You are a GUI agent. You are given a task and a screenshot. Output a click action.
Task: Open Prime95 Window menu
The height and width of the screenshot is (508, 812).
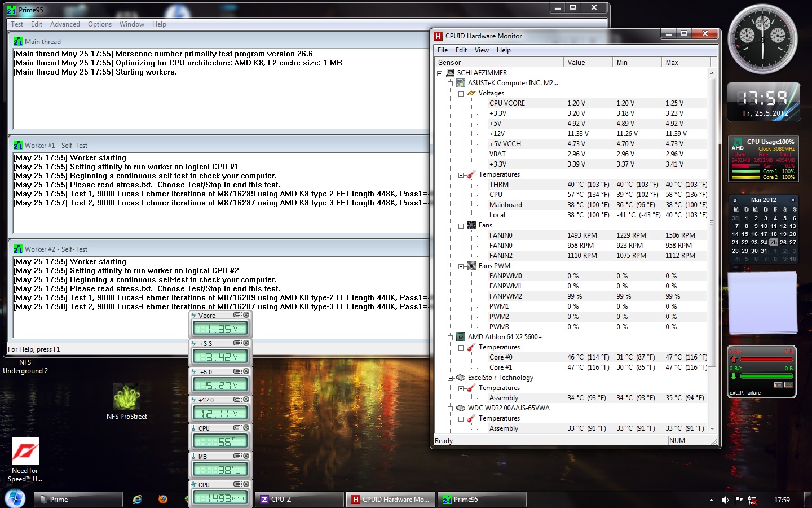[132, 24]
